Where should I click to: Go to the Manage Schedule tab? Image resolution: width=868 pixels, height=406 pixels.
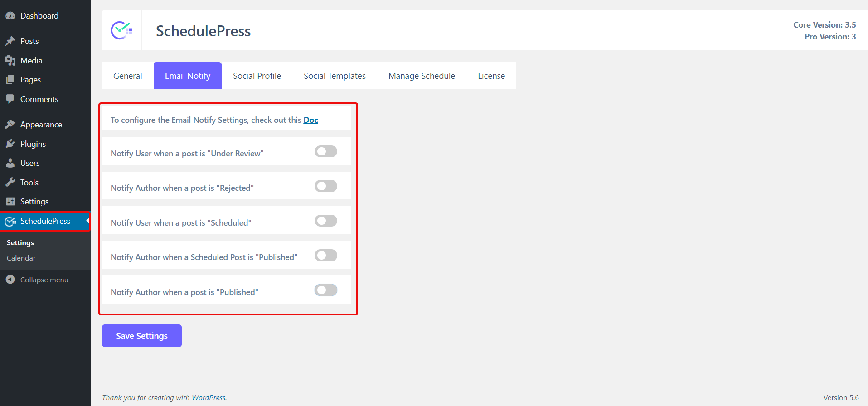(x=422, y=76)
